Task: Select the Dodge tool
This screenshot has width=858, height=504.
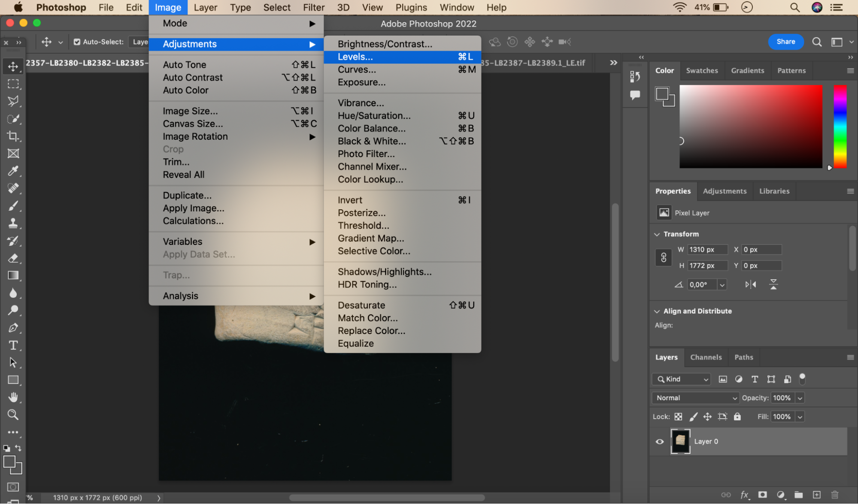Action: pos(13,310)
